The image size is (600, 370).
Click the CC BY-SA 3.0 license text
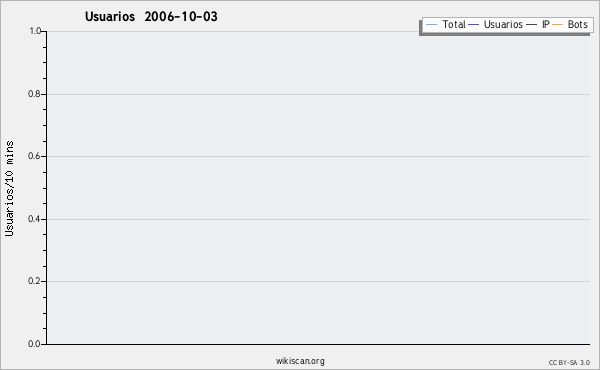point(569,362)
